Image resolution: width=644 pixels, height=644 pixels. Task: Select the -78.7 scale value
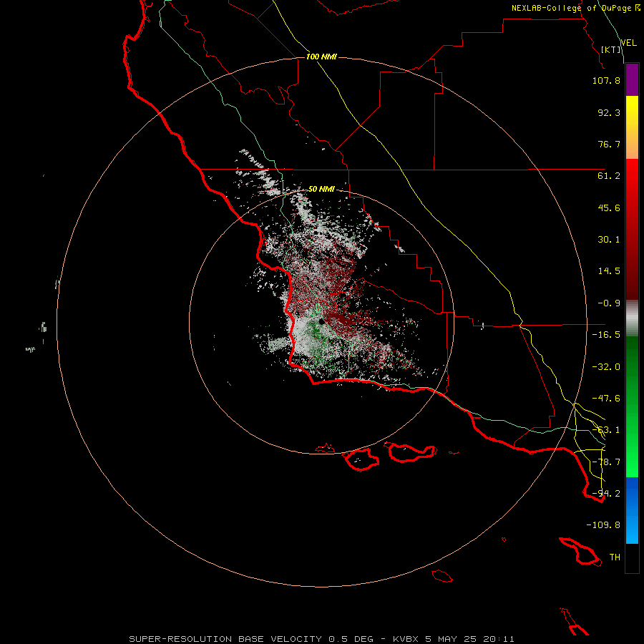coord(606,462)
